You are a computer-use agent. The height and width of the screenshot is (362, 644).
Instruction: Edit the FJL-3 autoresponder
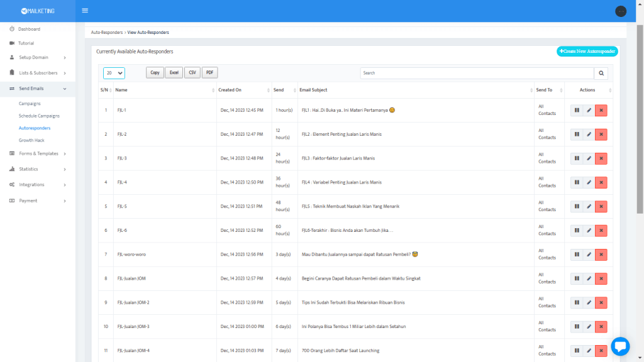(x=589, y=158)
